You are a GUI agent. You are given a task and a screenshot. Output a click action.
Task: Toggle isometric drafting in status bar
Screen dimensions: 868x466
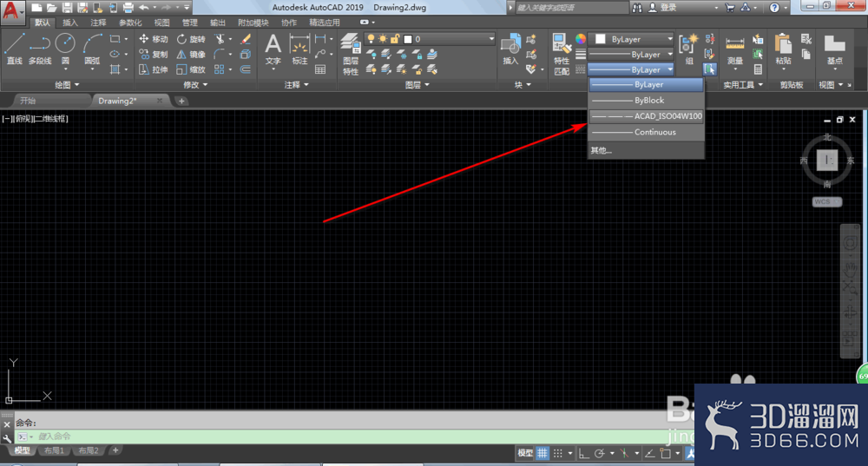624,453
